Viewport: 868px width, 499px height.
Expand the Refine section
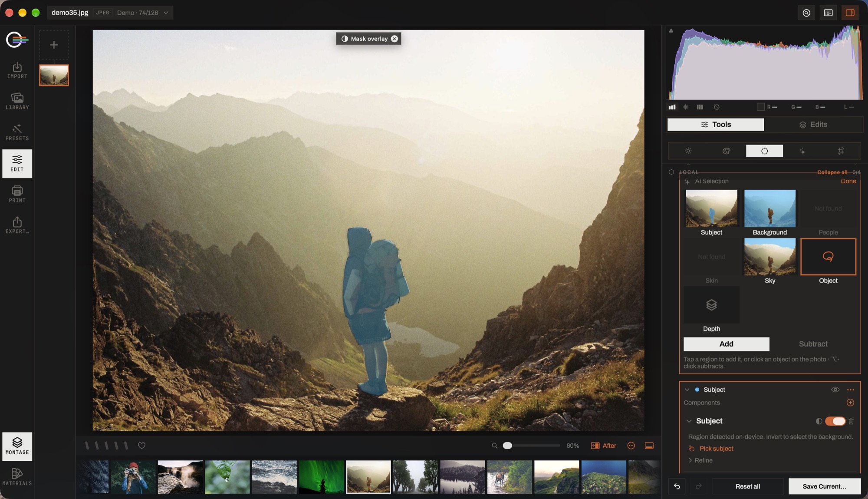coord(700,460)
